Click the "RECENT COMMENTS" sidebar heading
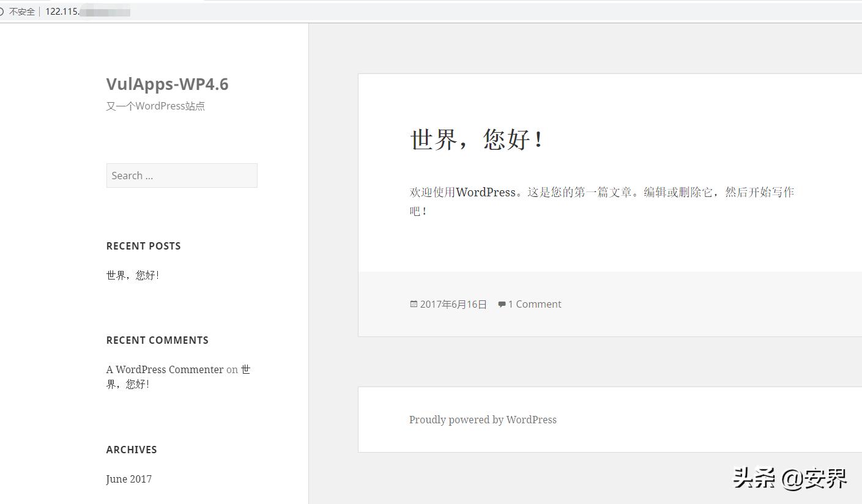Viewport: 862px width, 504px height. 157,340
